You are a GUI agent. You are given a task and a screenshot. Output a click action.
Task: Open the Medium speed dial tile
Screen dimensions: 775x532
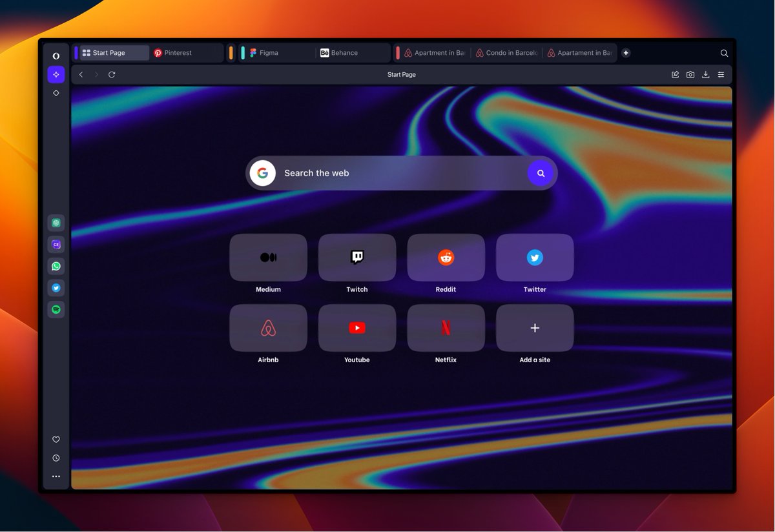(x=268, y=258)
